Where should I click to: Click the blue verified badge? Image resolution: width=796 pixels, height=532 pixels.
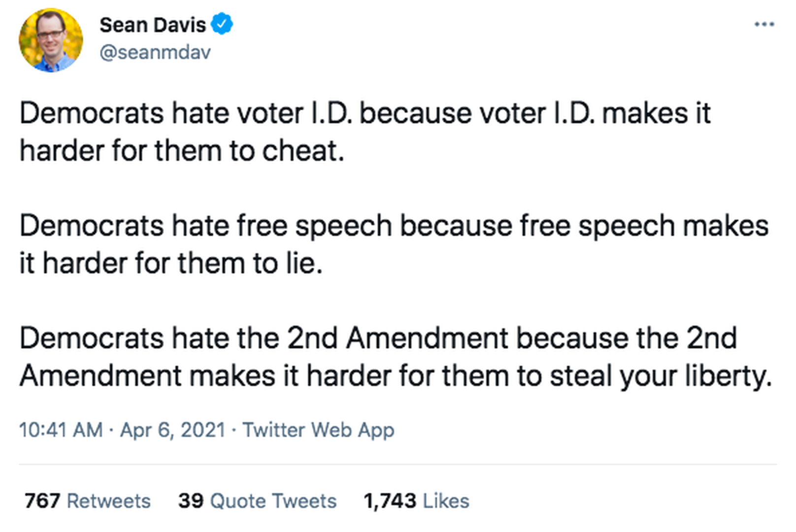click(x=222, y=24)
